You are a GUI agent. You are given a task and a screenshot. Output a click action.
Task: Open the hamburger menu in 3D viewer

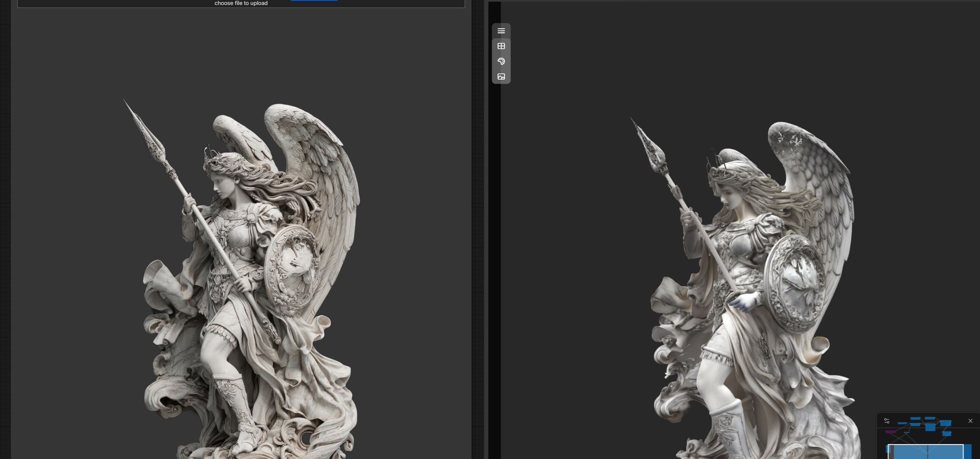[x=501, y=31]
